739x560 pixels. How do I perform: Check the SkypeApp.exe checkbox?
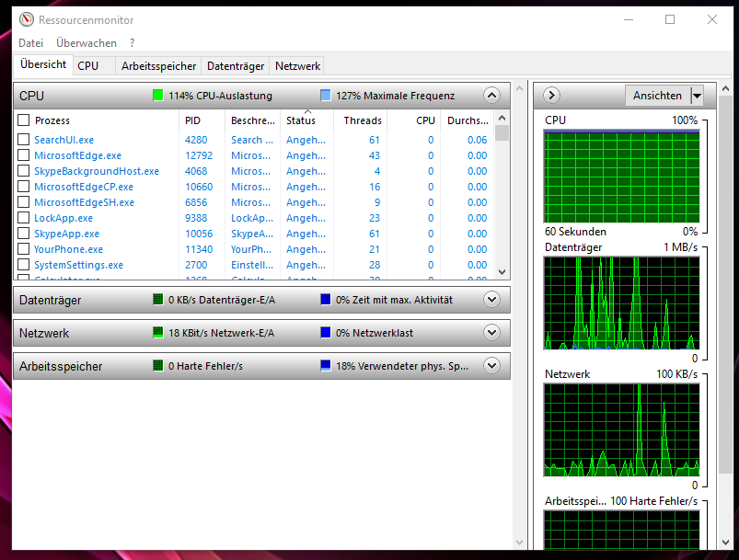point(24,234)
